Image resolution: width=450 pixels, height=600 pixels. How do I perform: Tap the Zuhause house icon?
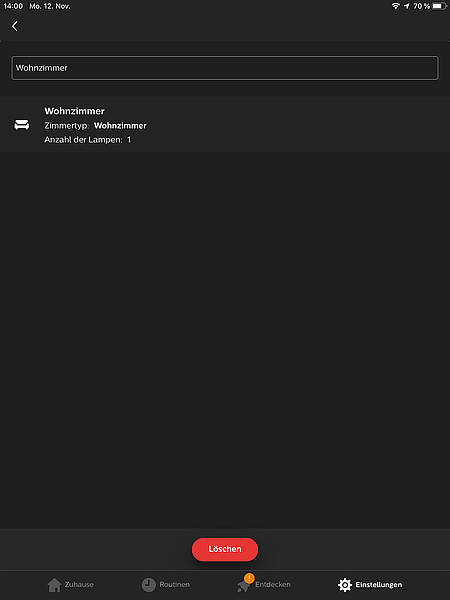[x=55, y=585]
